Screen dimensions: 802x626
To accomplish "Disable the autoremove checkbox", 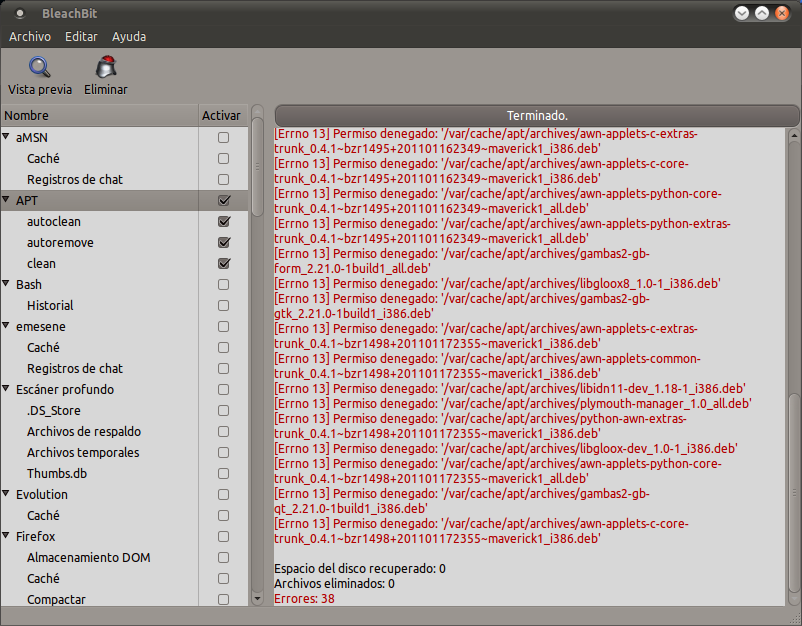I will pyautogui.click(x=224, y=242).
